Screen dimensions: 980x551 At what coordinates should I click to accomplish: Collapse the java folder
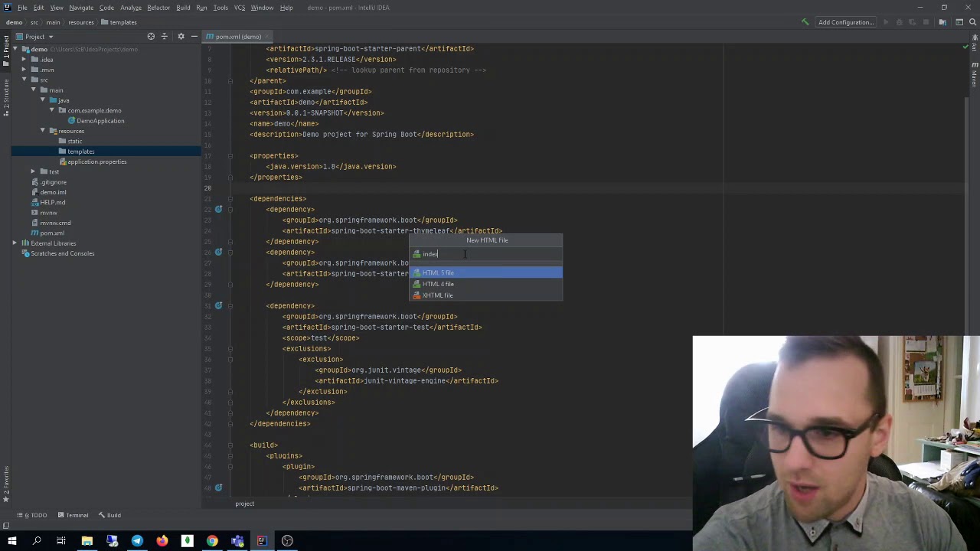coord(42,100)
